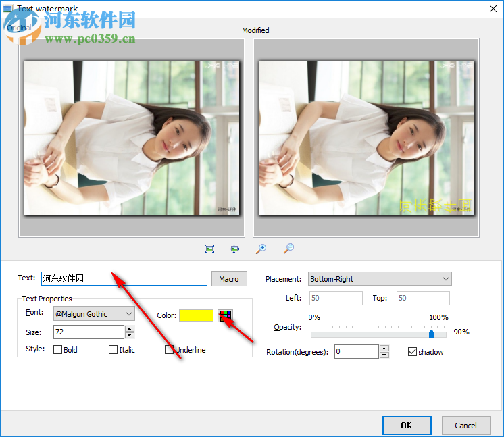Enable the Italic style checkbox
The height and width of the screenshot is (437, 504).
tap(113, 350)
